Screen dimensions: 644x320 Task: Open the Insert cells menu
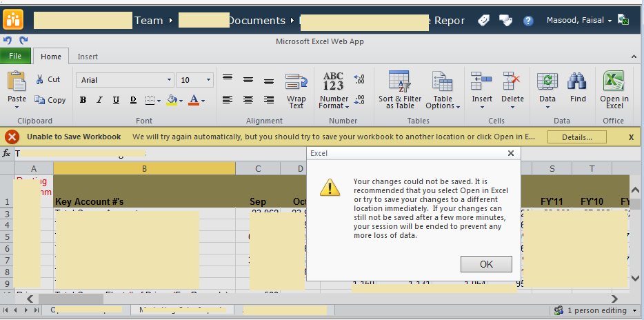pyautogui.click(x=482, y=90)
